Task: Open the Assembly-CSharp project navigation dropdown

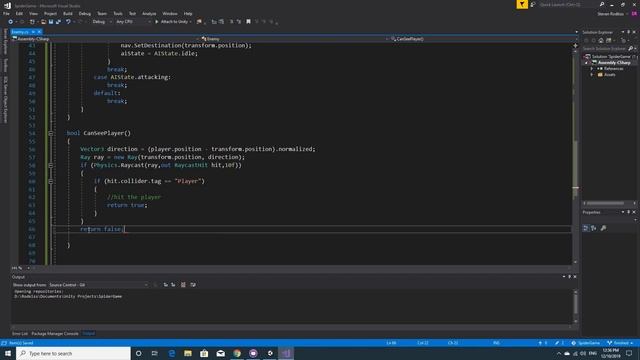Action: point(105,39)
